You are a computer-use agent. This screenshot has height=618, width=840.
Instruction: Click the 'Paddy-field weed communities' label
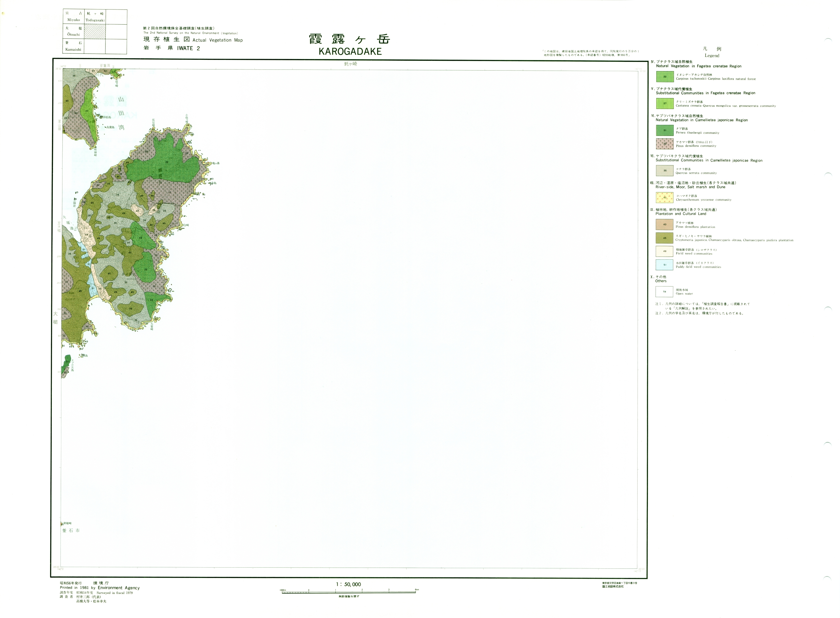(x=698, y=267)
